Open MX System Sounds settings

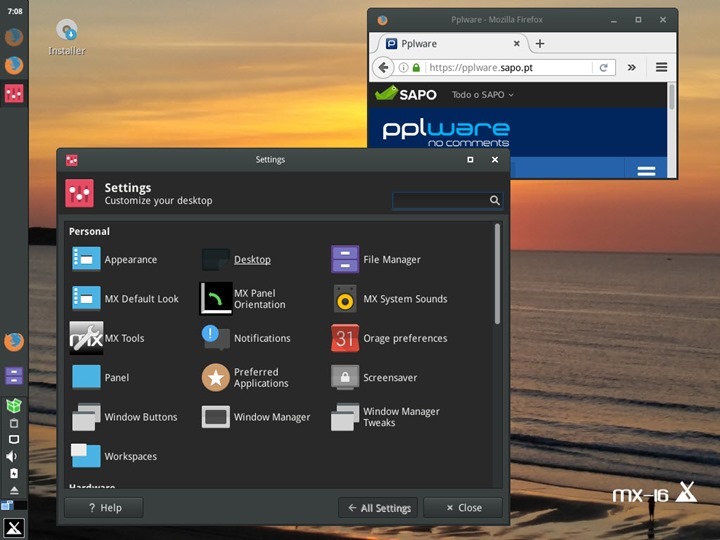click(345, 298)
